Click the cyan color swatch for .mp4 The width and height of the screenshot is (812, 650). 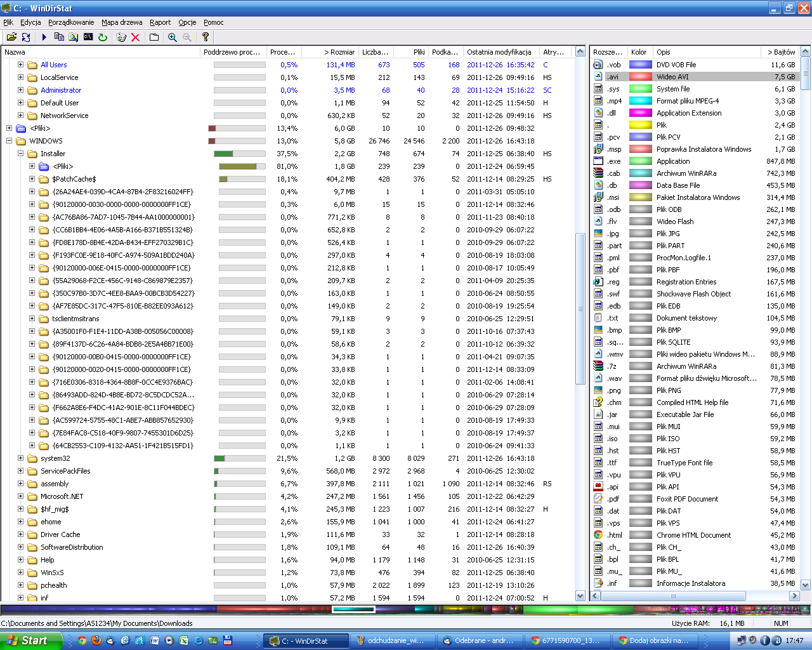click(641, 101)
